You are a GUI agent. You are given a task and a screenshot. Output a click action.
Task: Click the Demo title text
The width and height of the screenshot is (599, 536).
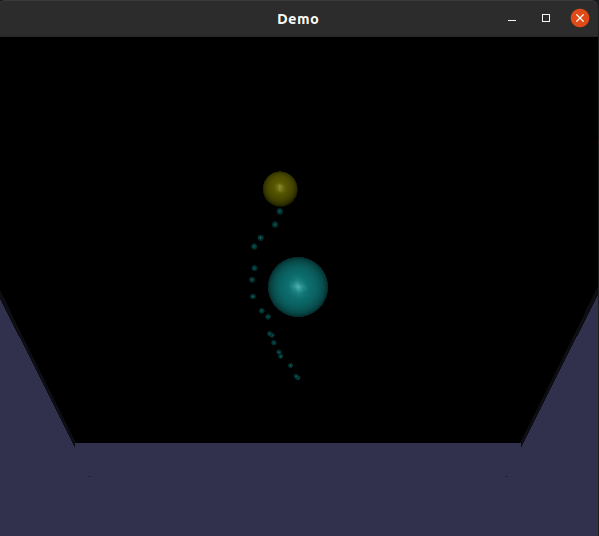click(298, 19)
